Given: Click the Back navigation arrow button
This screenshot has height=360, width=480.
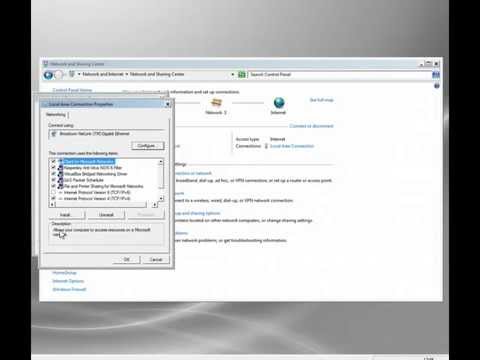Looking at the screenshot, I should [48, 75].
